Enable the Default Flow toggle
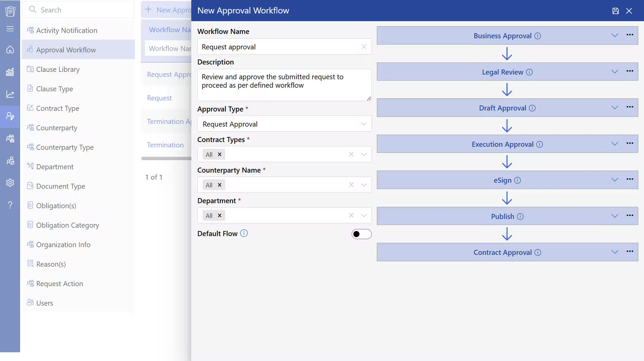644x361 pixels. (x=361, y=234)
